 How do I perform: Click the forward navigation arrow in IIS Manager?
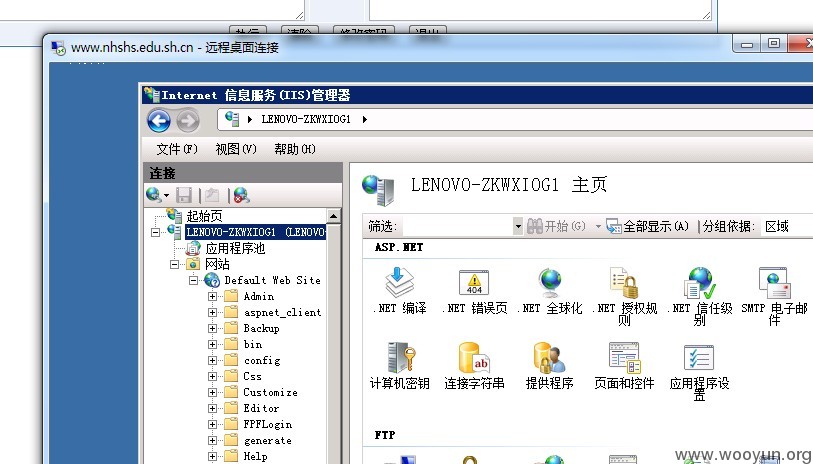(188, 121)
